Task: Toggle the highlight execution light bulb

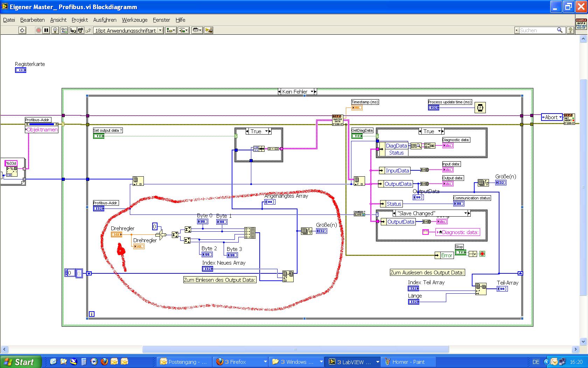Action: pyautogui.click(x=55, y=30)
